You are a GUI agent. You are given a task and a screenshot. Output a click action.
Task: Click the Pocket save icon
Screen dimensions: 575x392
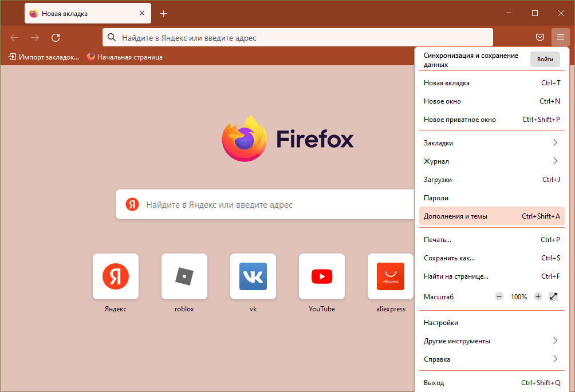(540, 37)
